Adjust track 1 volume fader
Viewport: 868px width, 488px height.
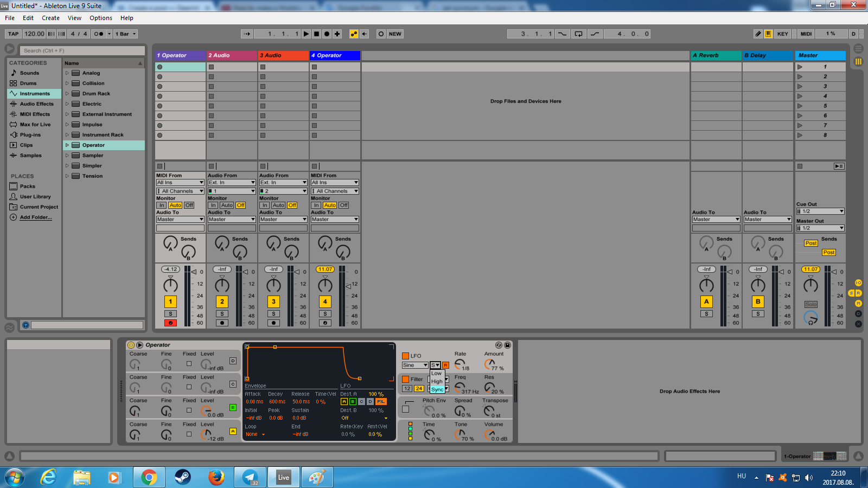point(194,272)
